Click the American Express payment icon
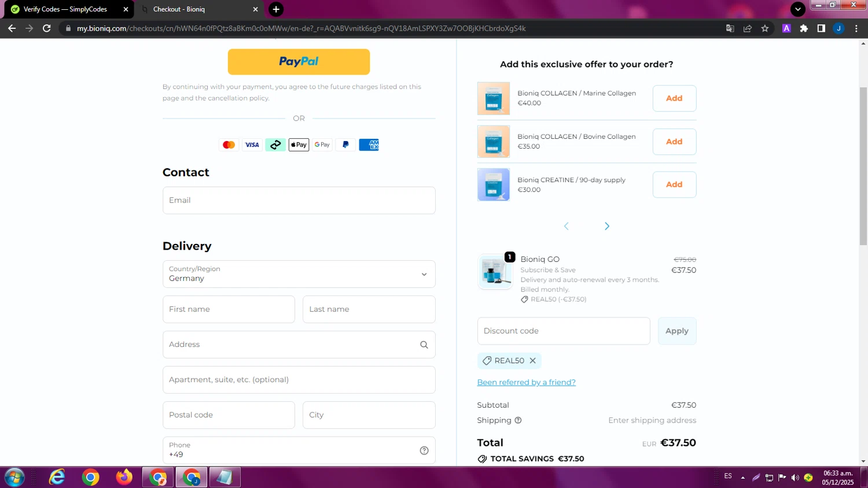Image resolution: width=868 pixels, height=488 pixels. coord(369,145)
